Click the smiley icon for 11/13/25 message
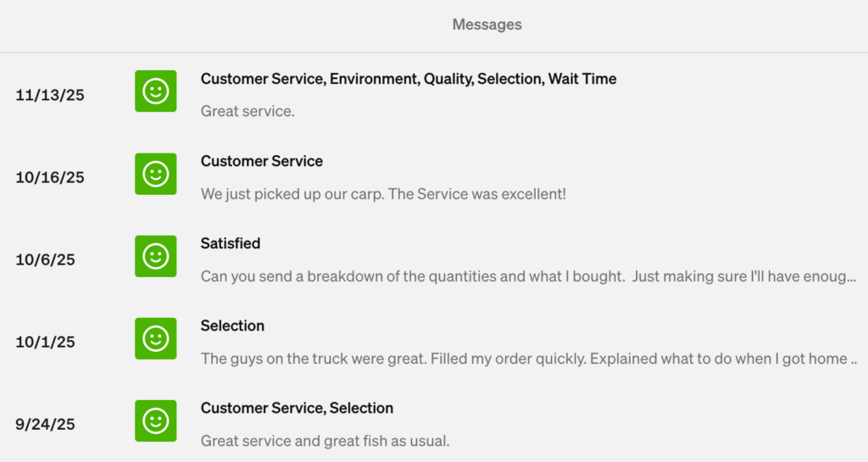The height and width of the screenshot is (462, 868). coord(156,92)
